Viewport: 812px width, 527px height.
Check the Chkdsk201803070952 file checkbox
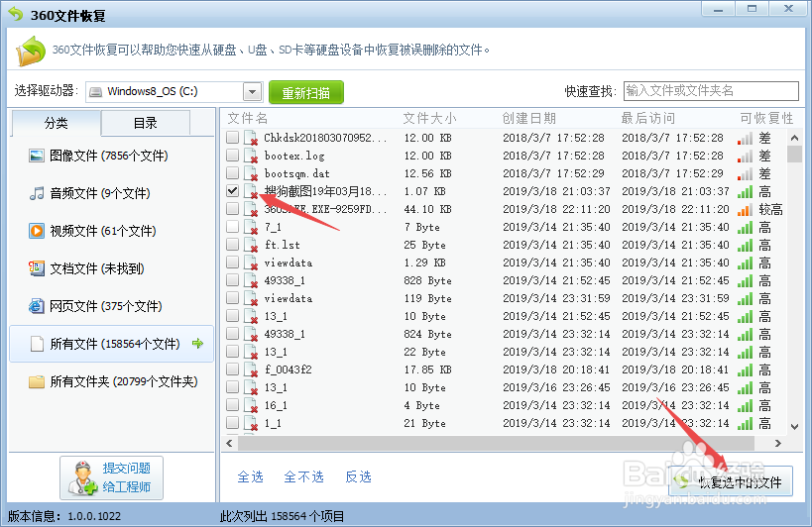click(233, 137)
